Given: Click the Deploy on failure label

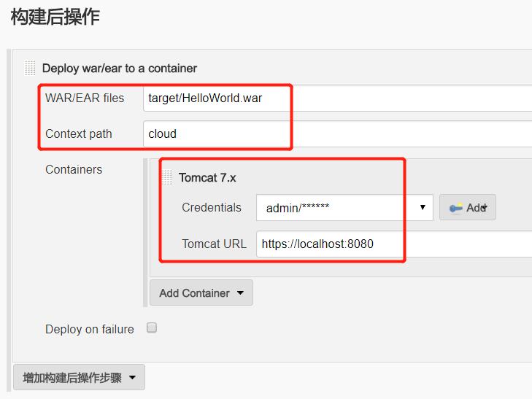Looking at the screenshot, I should [x=90, y=329].
